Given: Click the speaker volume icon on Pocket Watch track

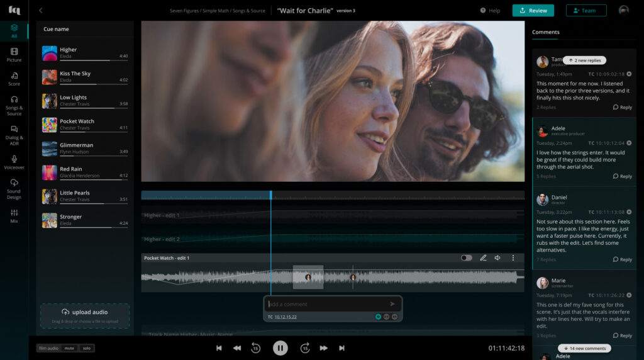Looking at the screenshot, I should tap(497, 258).
